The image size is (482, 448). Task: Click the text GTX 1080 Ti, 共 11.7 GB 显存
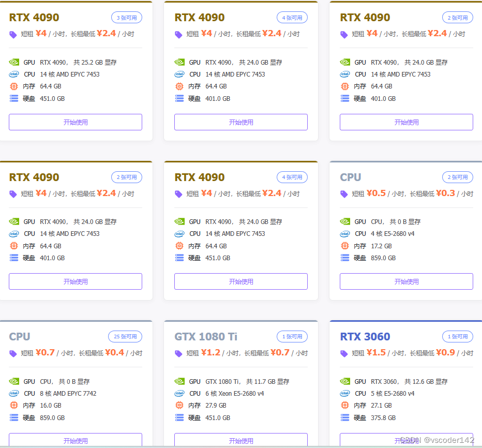tap(247, 382)
